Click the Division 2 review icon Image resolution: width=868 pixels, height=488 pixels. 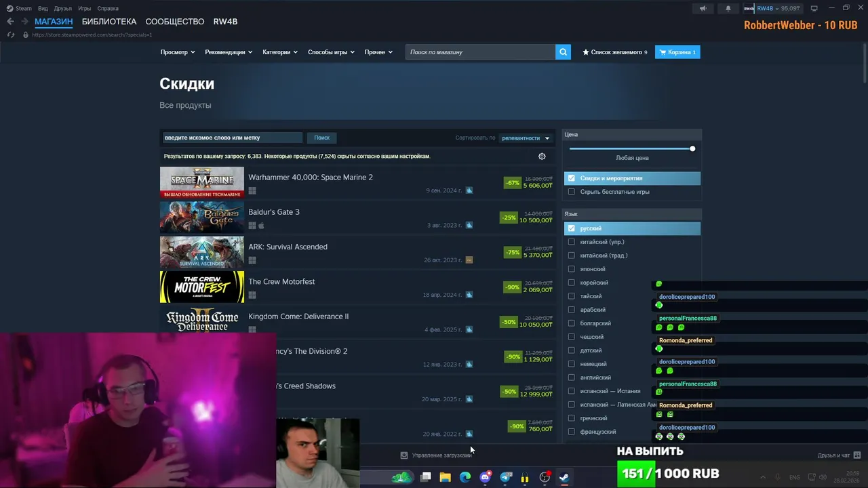(469, 364)
